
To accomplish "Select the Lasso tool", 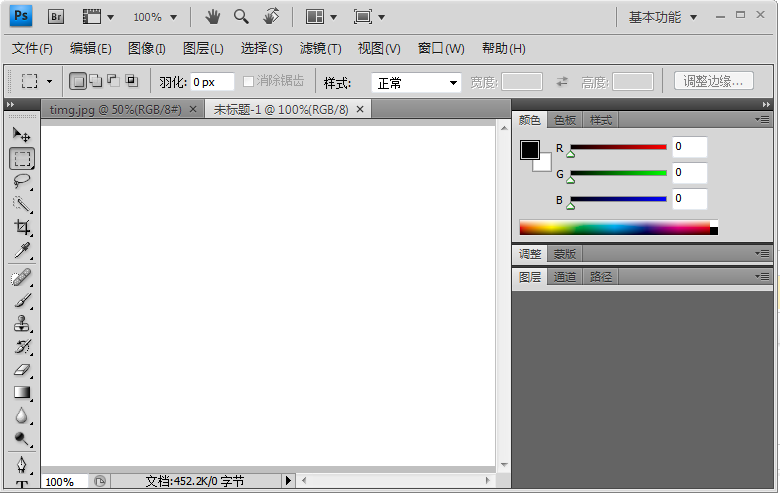I will 22,181.
